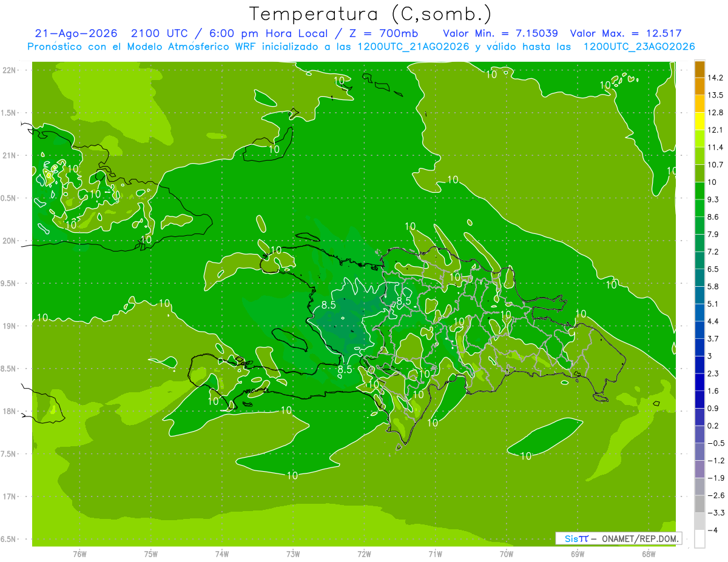Viewport: 728px width, 562px height.
Task: Click the '1.6' color scale value
Action: coord(713,391)
